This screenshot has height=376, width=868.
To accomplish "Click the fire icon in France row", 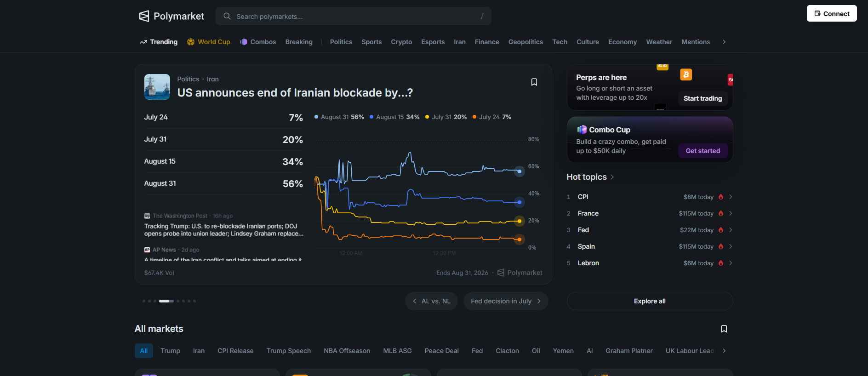I will pos(721,213).
